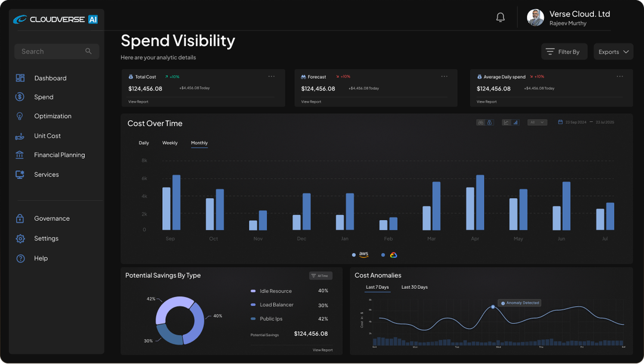
Task: Select the Spend sidebar icon
Action: tap(20, 97)
